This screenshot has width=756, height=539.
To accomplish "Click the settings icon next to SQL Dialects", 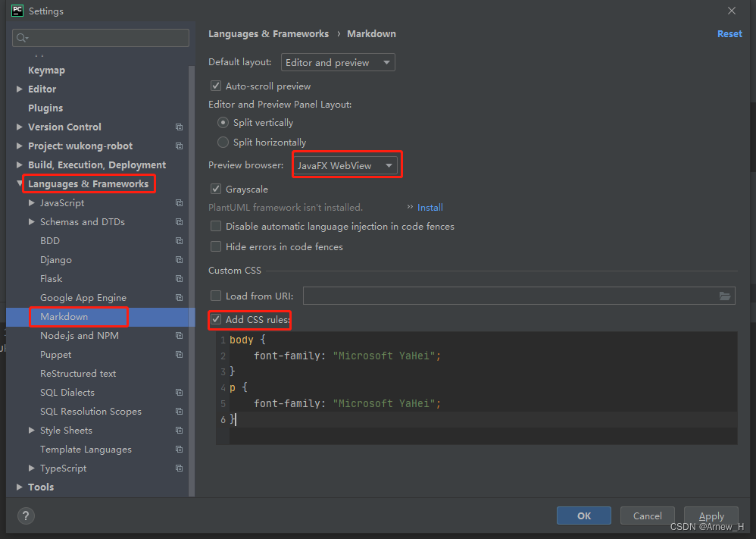I will point(179,393).
